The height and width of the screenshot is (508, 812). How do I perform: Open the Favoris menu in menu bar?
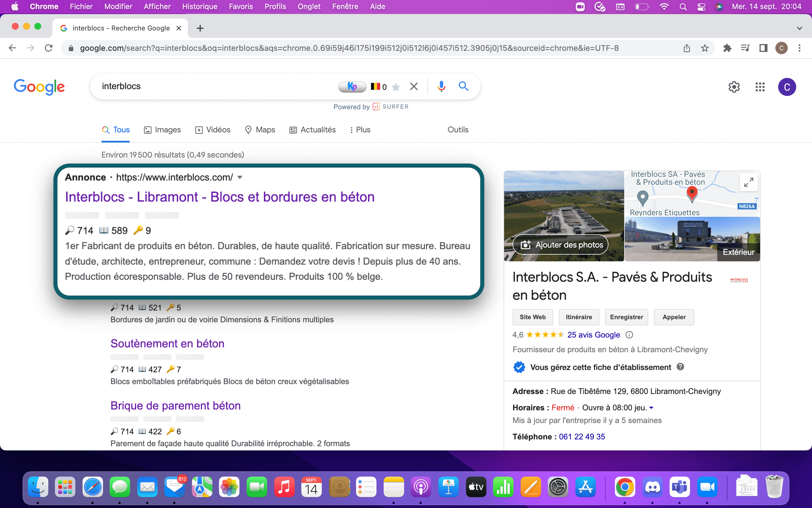[240, 6]
